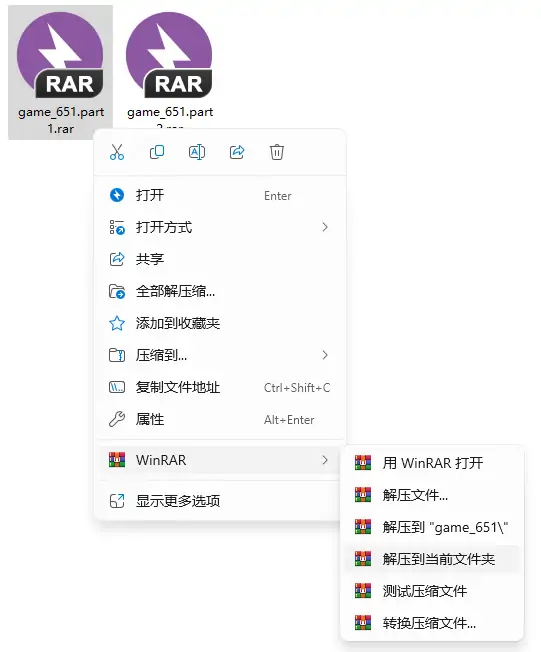Click the Cut scissors icon
The width and height of the screenshot is (541, 652).
click(x=117, y=152)
